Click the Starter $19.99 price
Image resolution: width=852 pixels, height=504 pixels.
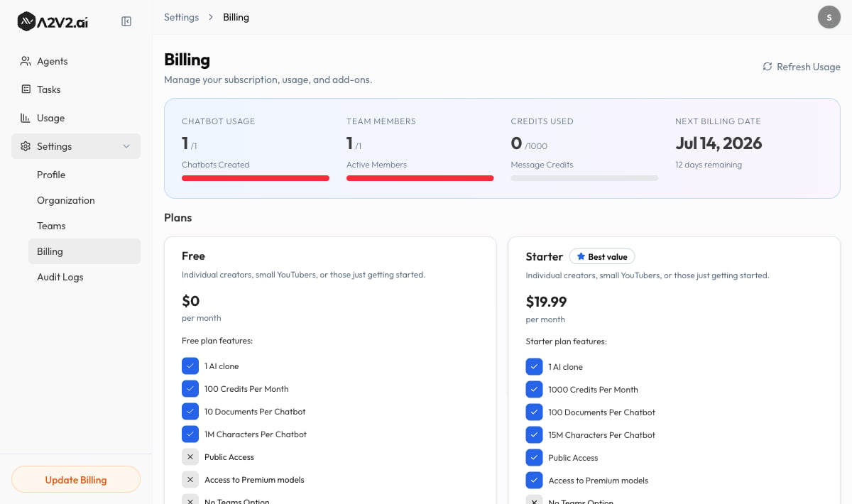(546, 302)
